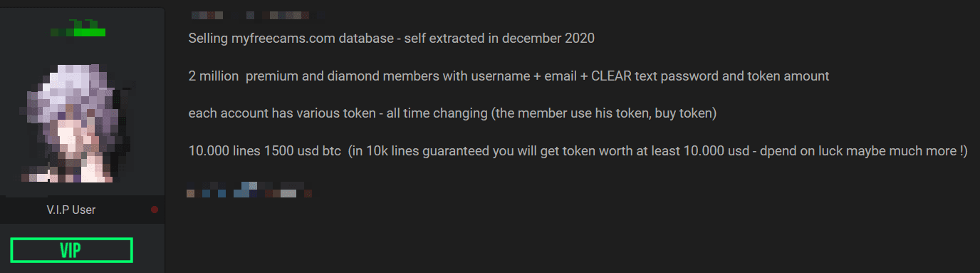Click the green VIP badge
The image size is (980, 273).
72,250
